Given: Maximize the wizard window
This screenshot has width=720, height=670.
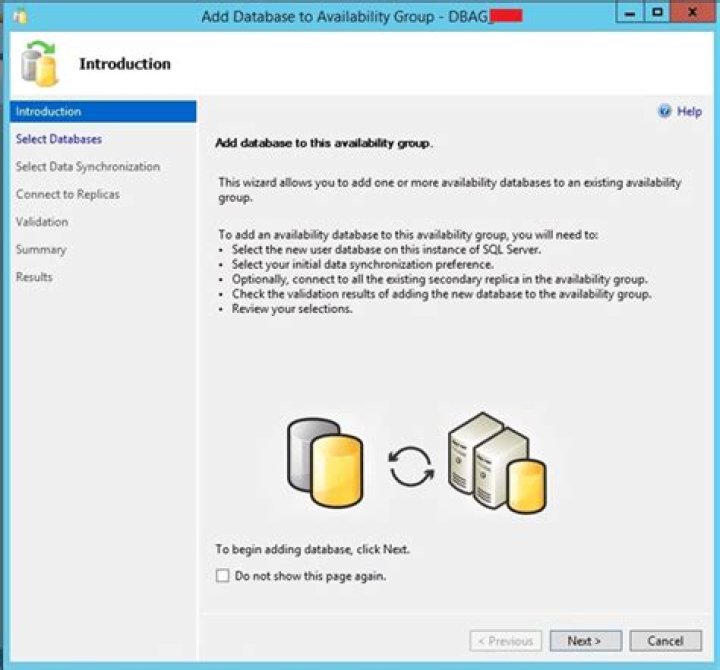Looking at the screenshot, I should [658, 12].
